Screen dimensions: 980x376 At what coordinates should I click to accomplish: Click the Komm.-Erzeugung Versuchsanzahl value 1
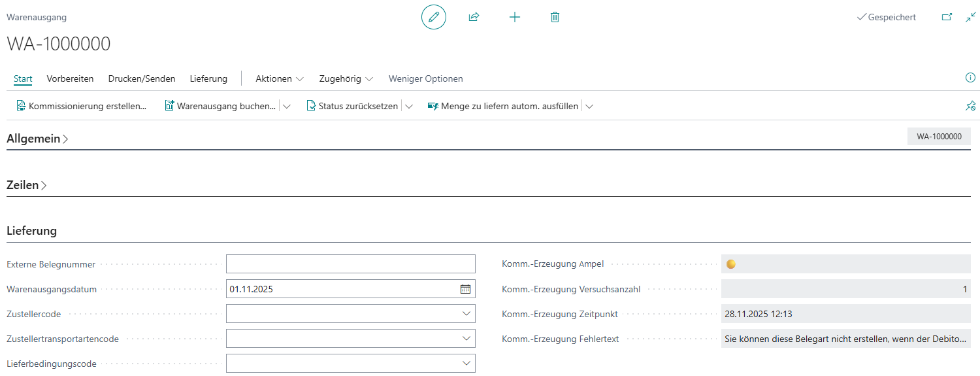pos(845,289)
